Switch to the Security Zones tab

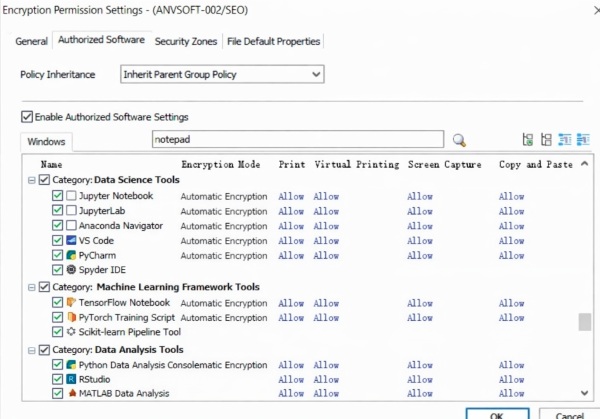pos(186,41)
